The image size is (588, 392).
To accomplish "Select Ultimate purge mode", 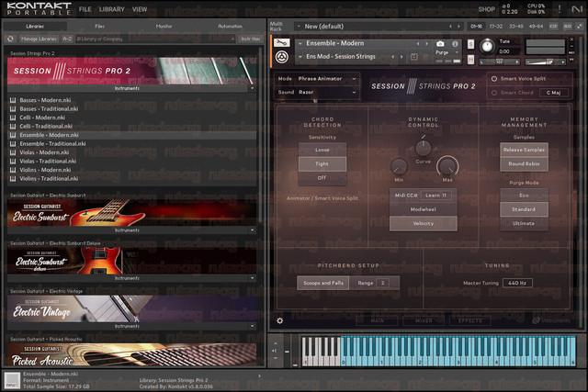I will (x=524, y=223).
